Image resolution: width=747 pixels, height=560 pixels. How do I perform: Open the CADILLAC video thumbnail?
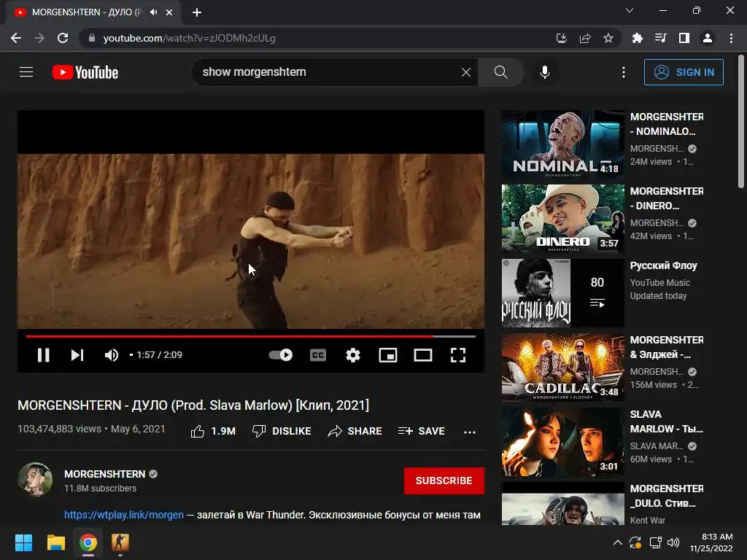coord(563,367)
